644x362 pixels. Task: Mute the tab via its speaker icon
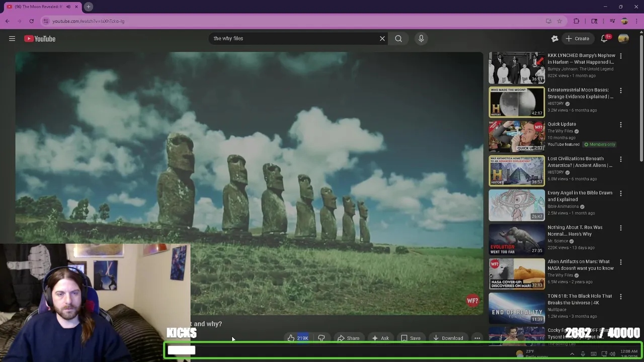(68, 7)
